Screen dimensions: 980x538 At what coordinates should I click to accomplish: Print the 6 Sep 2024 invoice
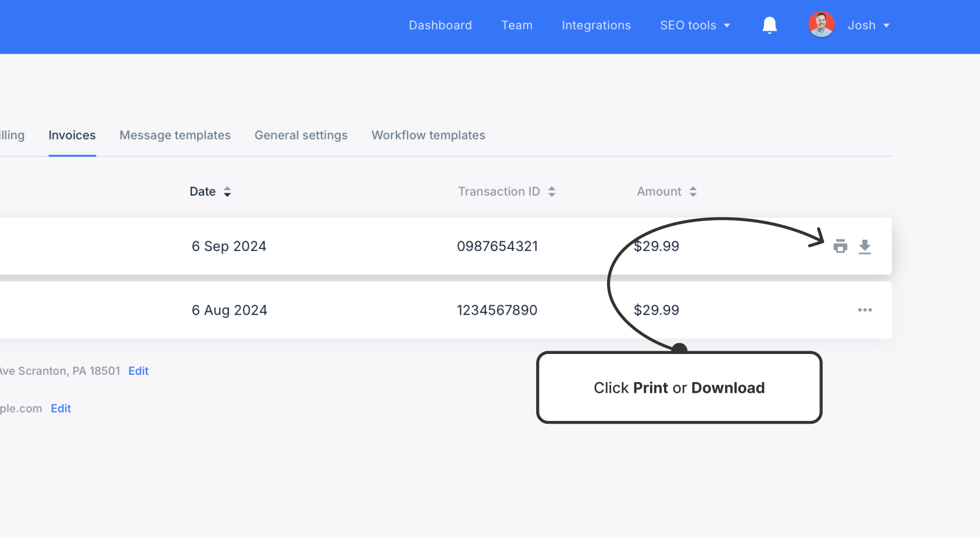(x=841, y=246)
